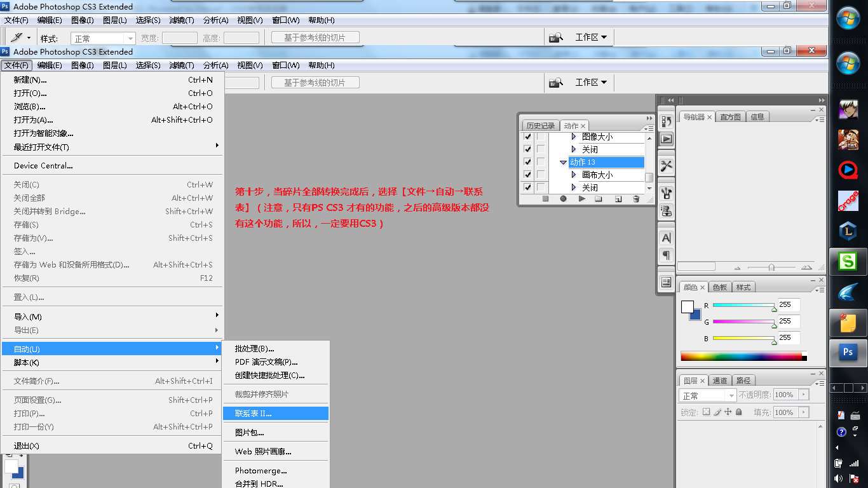Choose 新建(N)... from the File menu
This screenshot has height=488, width=868.
click(112, 80)
